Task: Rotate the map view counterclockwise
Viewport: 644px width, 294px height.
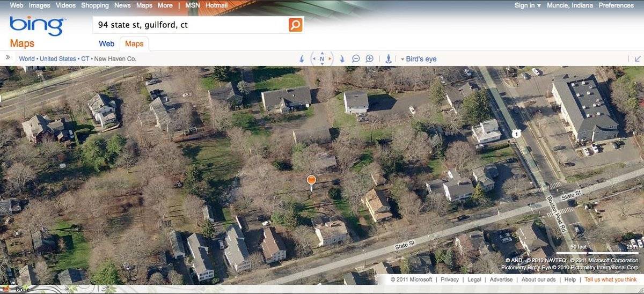Action: [302, 59]
